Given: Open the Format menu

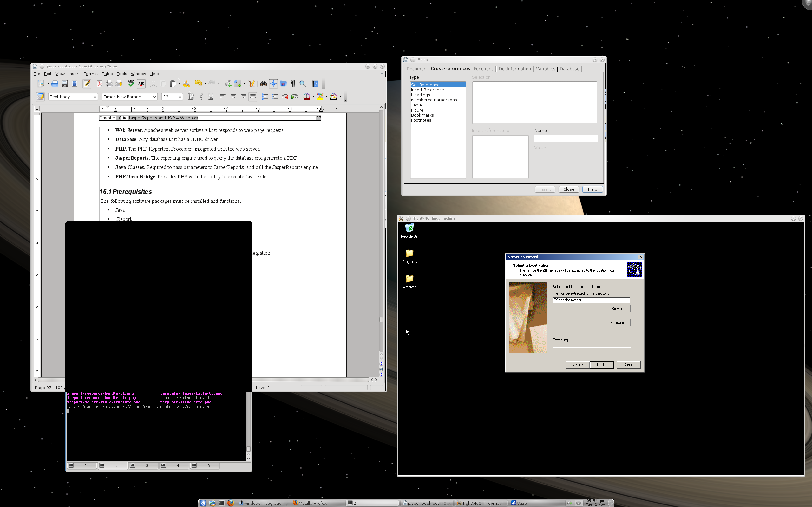Looking at the screenshot, I should click(x=91, y=74).
